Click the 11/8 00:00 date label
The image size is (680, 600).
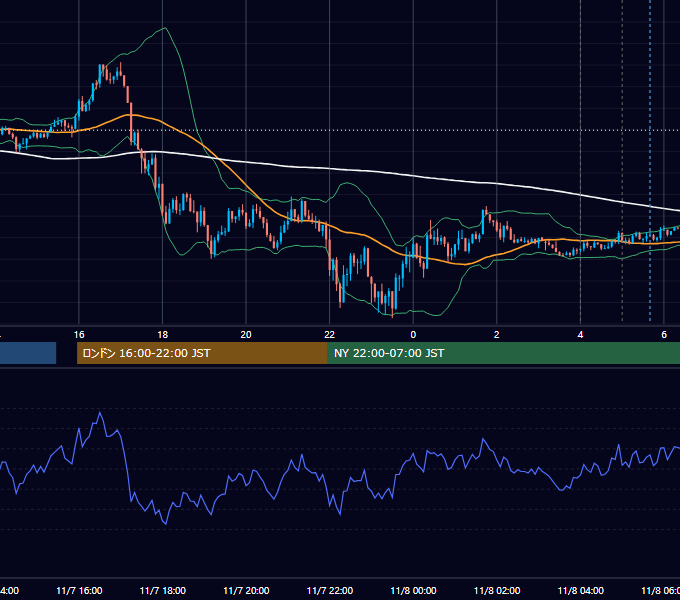point(413,590)
